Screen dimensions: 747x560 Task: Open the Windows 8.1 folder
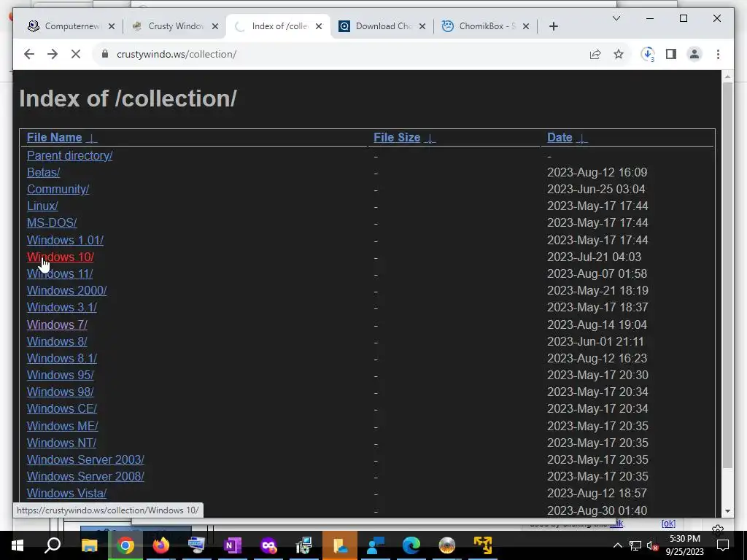(61, 358)
